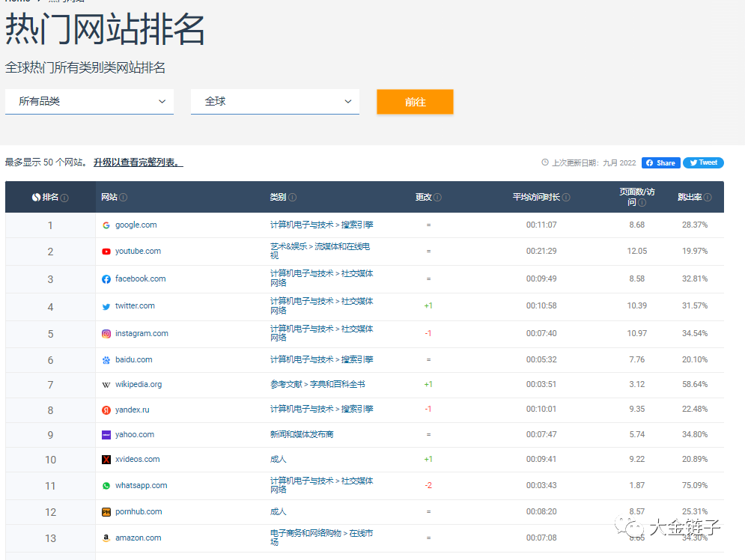Image resolution: width=745 pixels, height=560 pixels.
Task: Click the +1 change value for twitter.com
Action: (x=428, y=305)
